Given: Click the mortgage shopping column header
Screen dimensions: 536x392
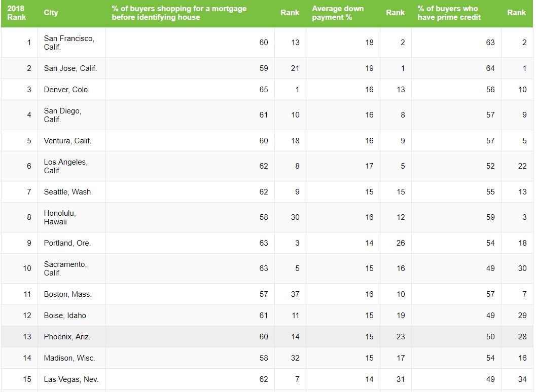Looking at the screenshot, I should click(x=190, y=13).
